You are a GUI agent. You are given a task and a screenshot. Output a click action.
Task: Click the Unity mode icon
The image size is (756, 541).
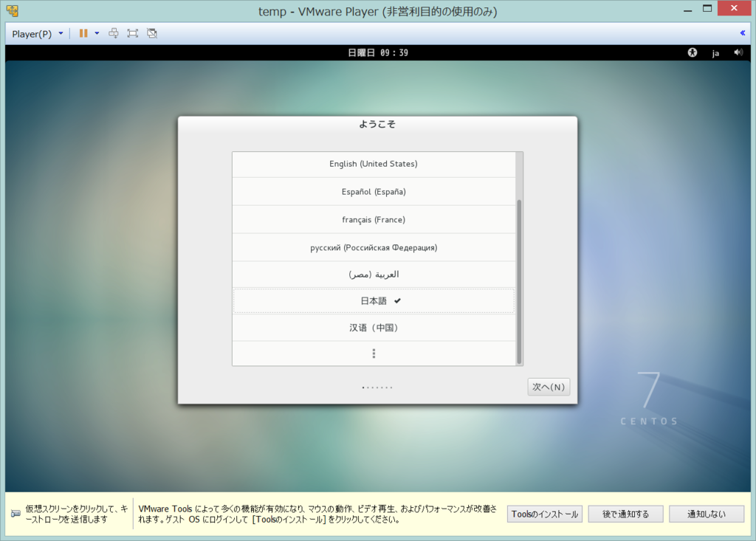[x=152, y=33]
